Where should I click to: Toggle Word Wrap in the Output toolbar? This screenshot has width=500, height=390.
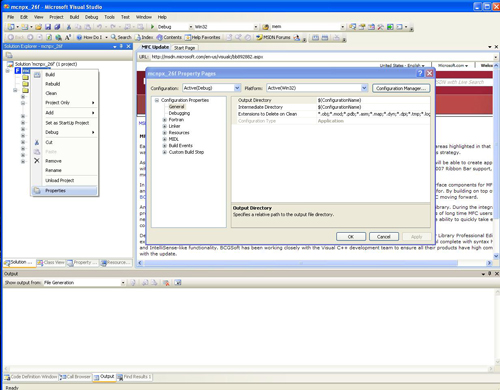pos(178,283)
